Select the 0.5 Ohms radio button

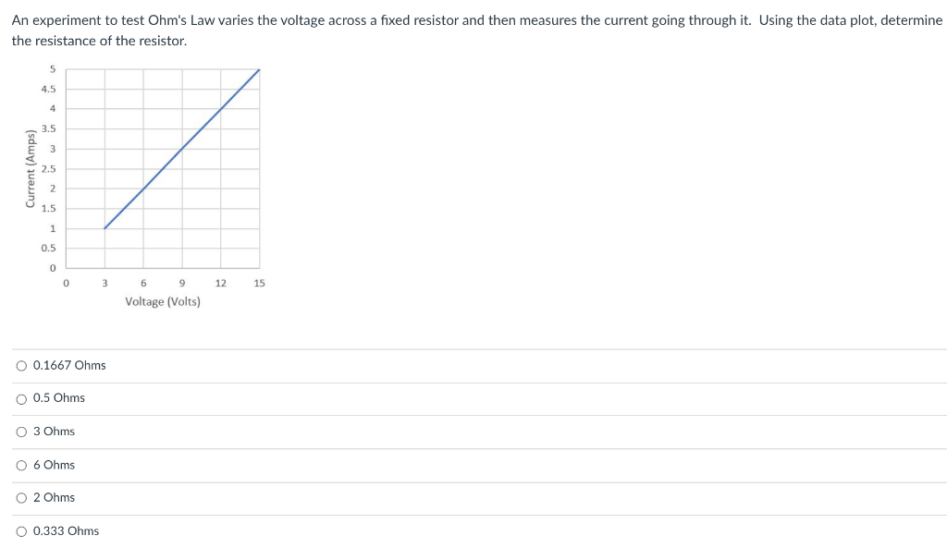click(20, 398)
